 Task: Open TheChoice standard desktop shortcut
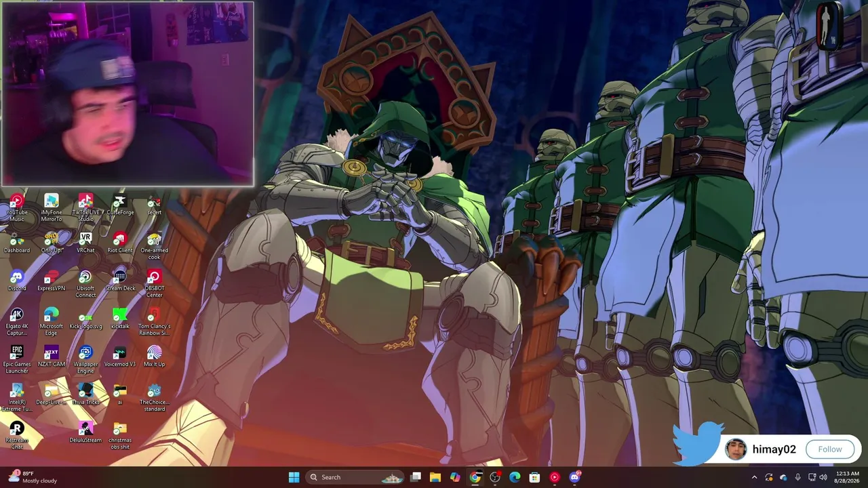[x=155, y=397]
